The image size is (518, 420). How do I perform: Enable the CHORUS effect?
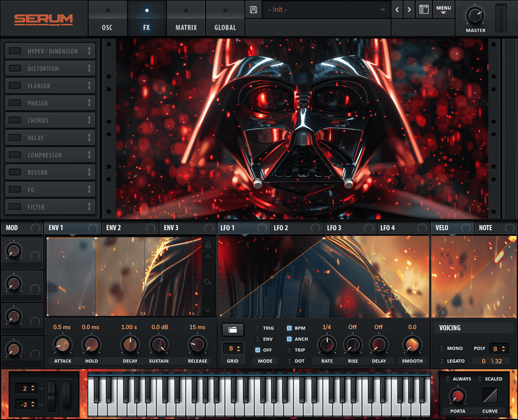point(15,120)
